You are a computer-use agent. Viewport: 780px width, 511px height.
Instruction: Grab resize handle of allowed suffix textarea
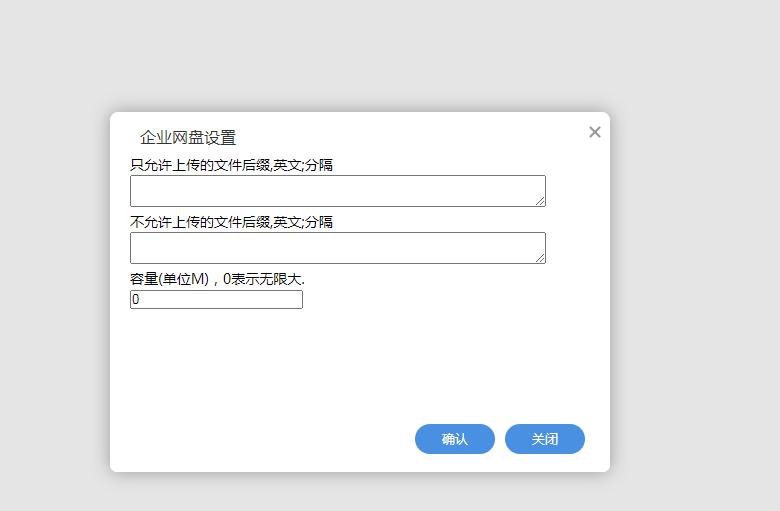(x=541, y=202)
